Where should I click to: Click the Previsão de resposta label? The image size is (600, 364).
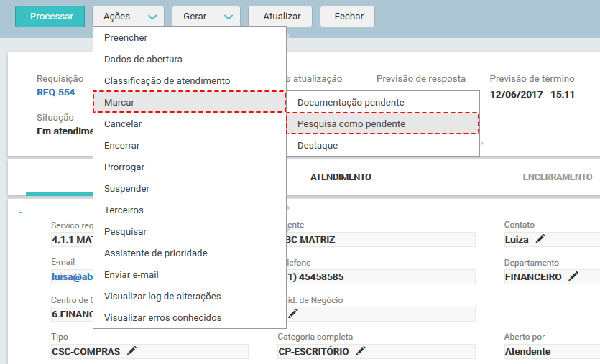[421, 79]
